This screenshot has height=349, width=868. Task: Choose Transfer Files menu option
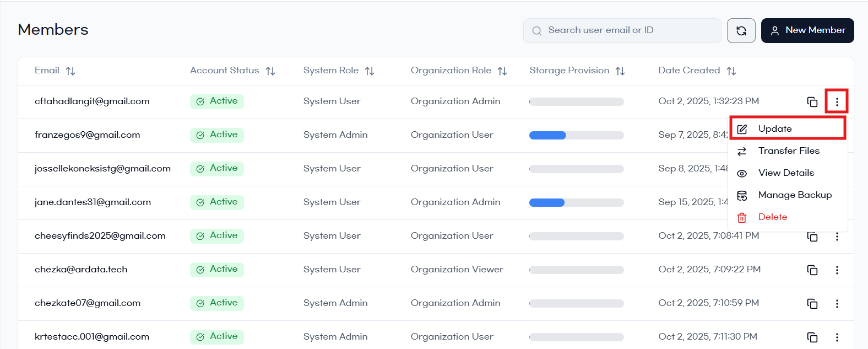tap(788, 151)
